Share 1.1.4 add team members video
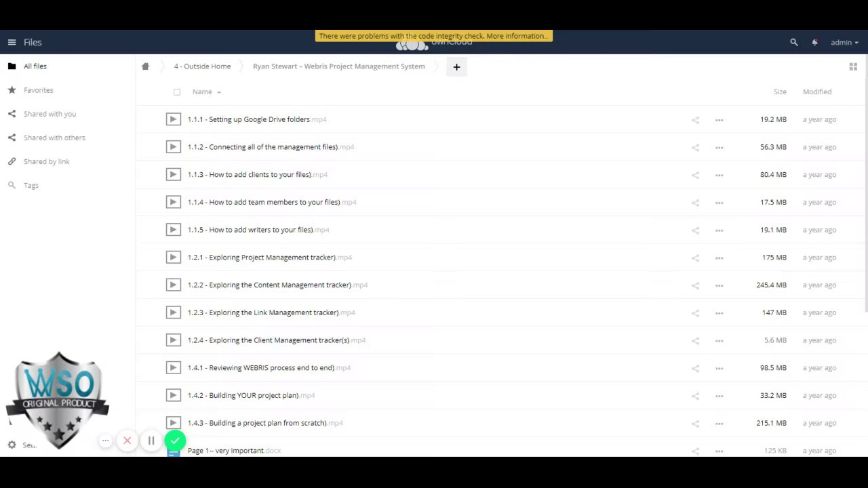 [x=695, y=203]
